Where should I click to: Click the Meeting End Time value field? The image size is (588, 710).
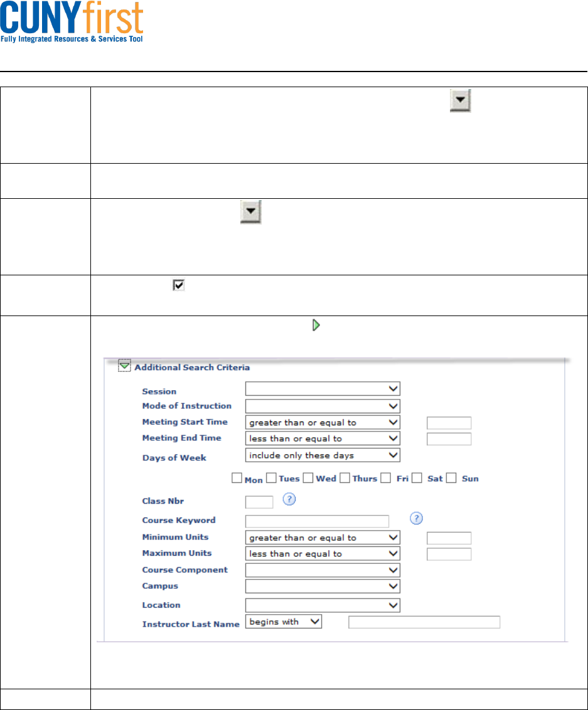point(449,439)
